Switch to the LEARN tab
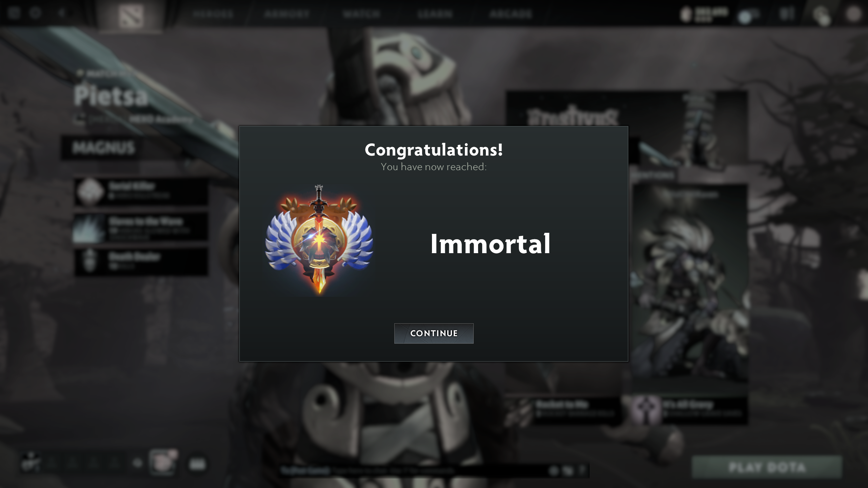 (x=435, y=14)
